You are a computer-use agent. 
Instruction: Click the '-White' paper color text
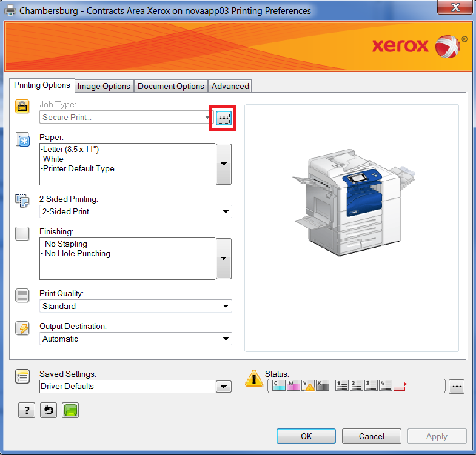click(52, 159)
